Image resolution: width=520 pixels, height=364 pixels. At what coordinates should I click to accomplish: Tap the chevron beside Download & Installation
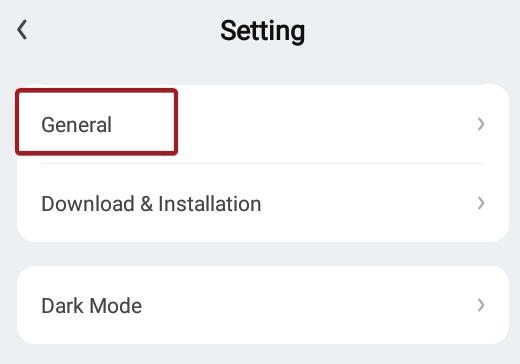(x=481, y=203)
